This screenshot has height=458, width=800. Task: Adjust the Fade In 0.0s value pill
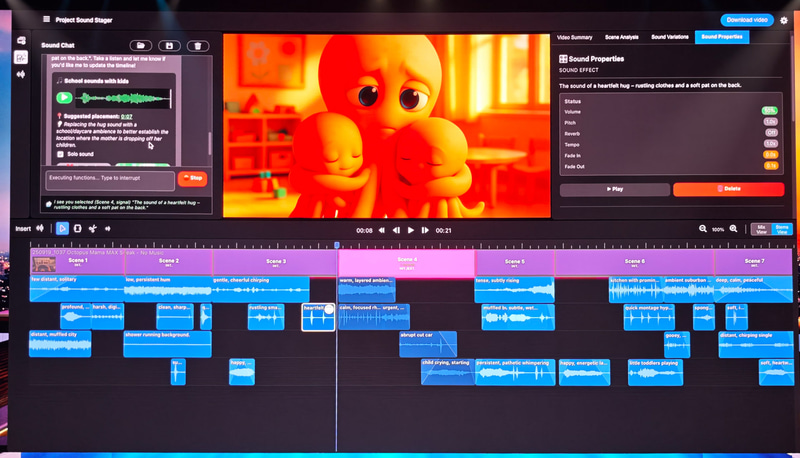tap(770, 155)
